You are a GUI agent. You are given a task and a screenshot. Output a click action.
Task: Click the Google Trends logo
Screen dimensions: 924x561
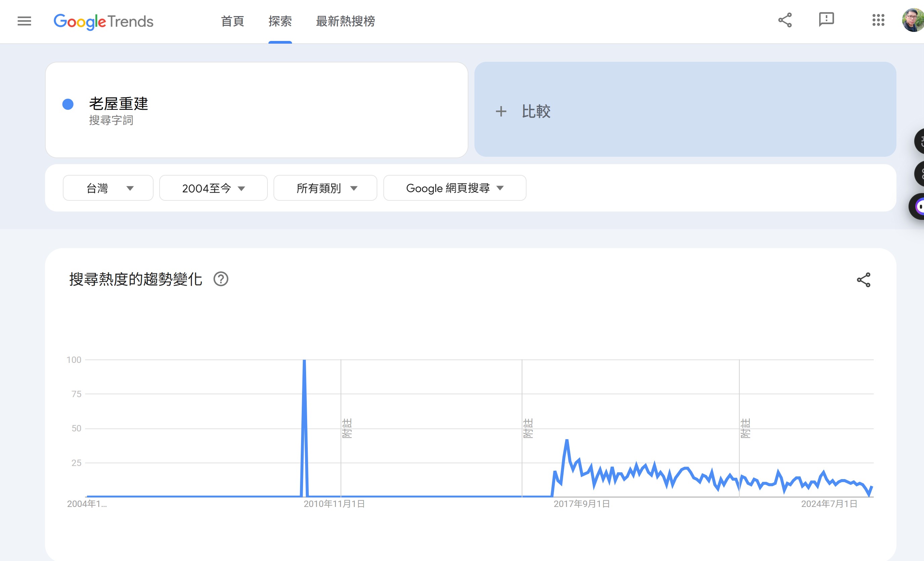(x=103, y=22)
